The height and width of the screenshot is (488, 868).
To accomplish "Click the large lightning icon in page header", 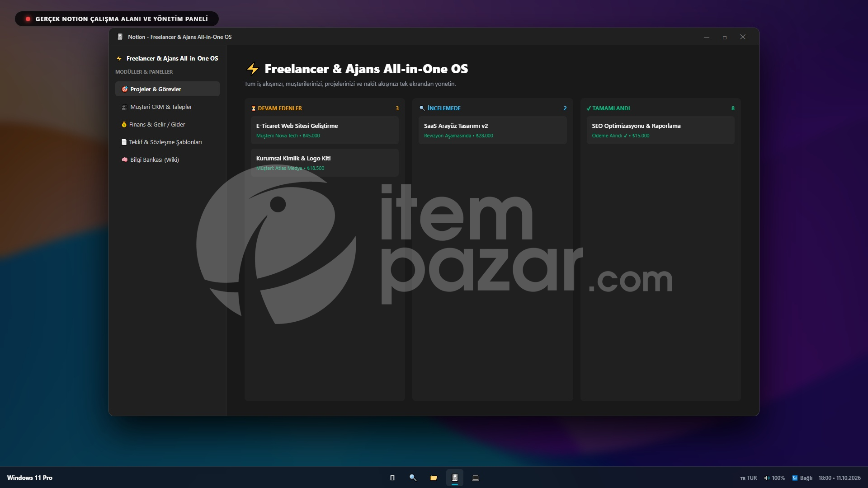I will 252,69.
